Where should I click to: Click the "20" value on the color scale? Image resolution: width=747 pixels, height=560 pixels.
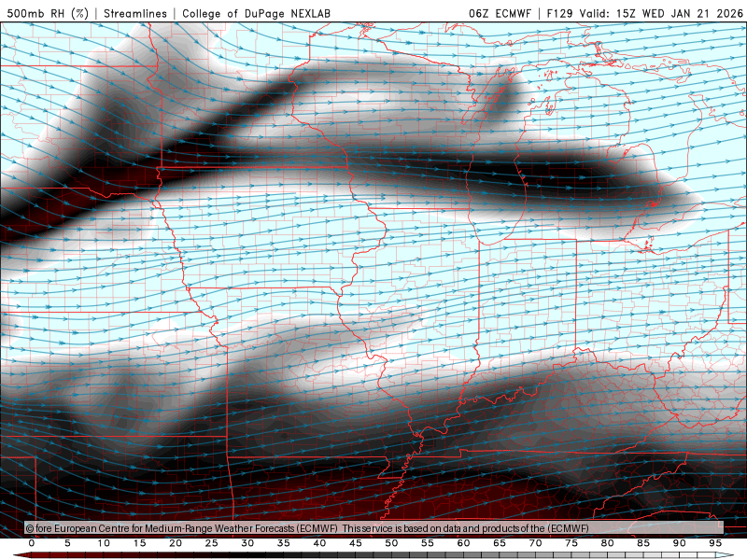(176, 543)
